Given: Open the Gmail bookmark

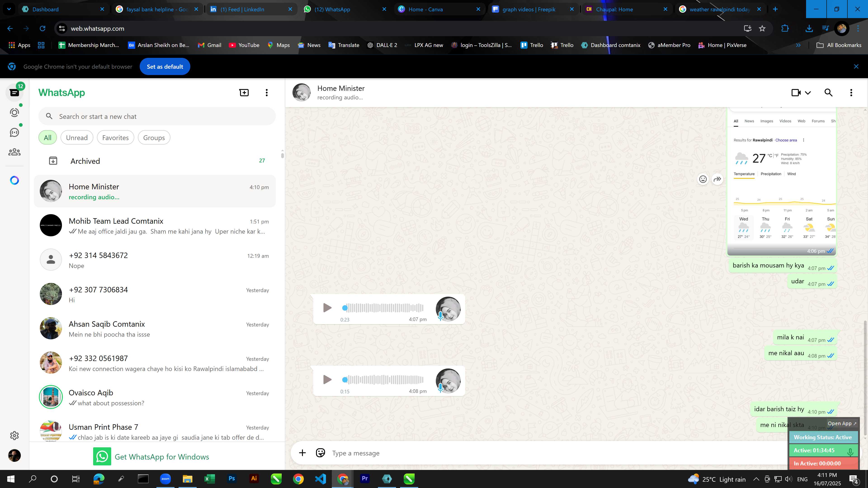Looking at the screenshot, I should 209,45.
